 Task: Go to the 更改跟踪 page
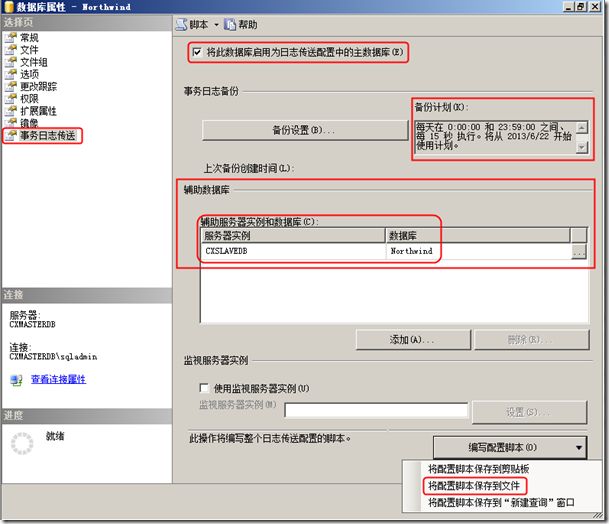[x=38, y=87]
